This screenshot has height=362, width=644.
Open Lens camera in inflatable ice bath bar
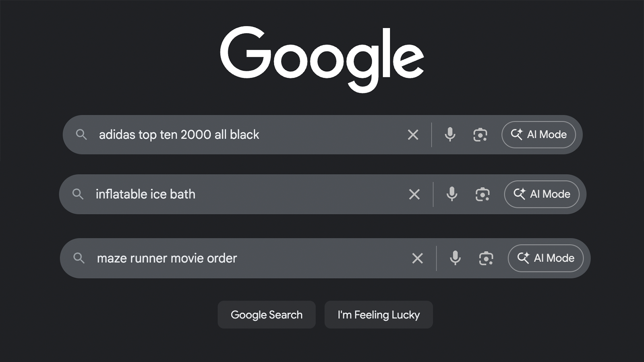[482, 194]
